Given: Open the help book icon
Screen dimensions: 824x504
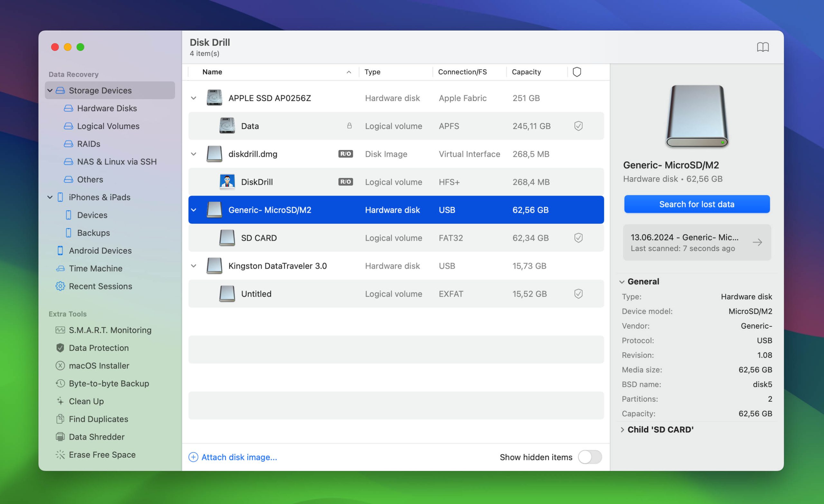Looking at the screenshot, I should coord(763,47).
